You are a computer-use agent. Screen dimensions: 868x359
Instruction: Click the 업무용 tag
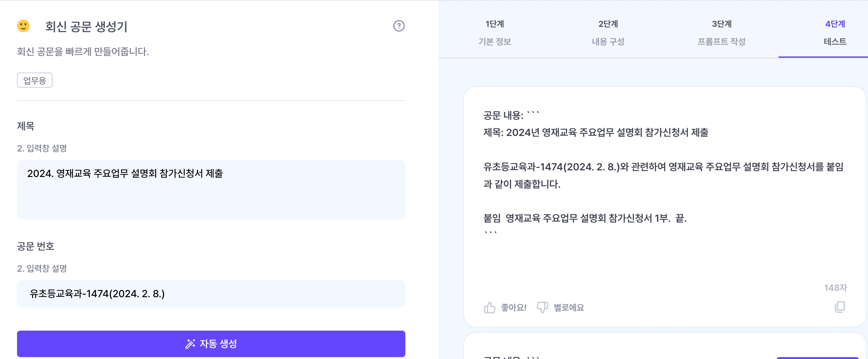pos(35,80)
